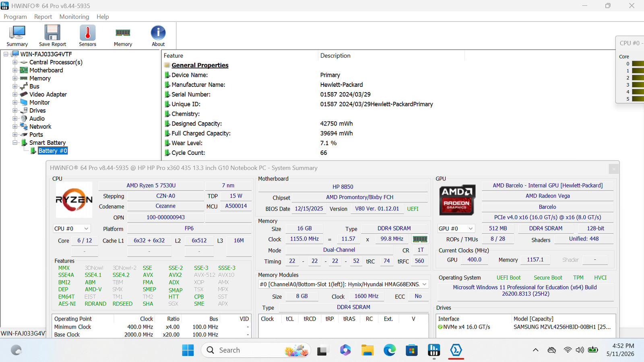Open Task View from the taskbar
The width and height of the screenshot is (644, 362).
[322, 350]
